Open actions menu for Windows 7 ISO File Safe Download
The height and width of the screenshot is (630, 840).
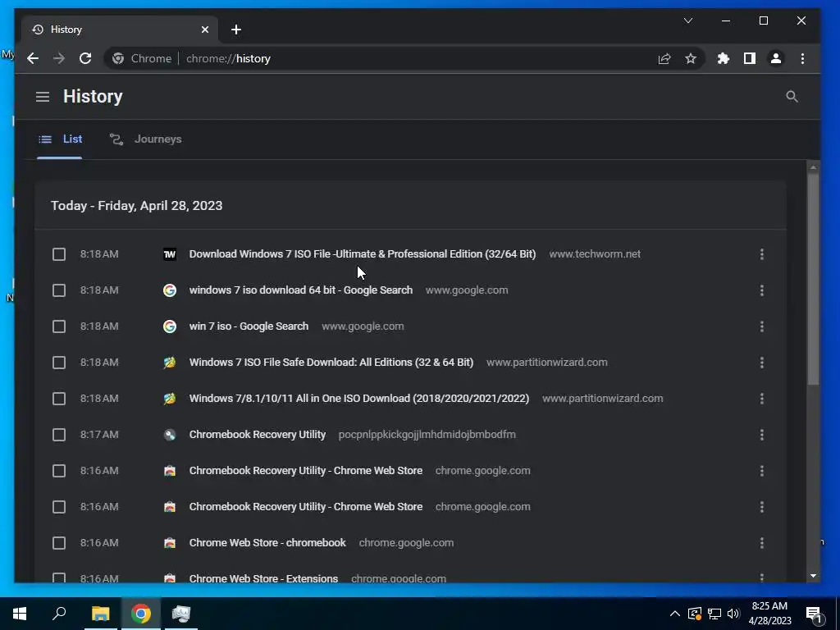(x=762, y=363)
